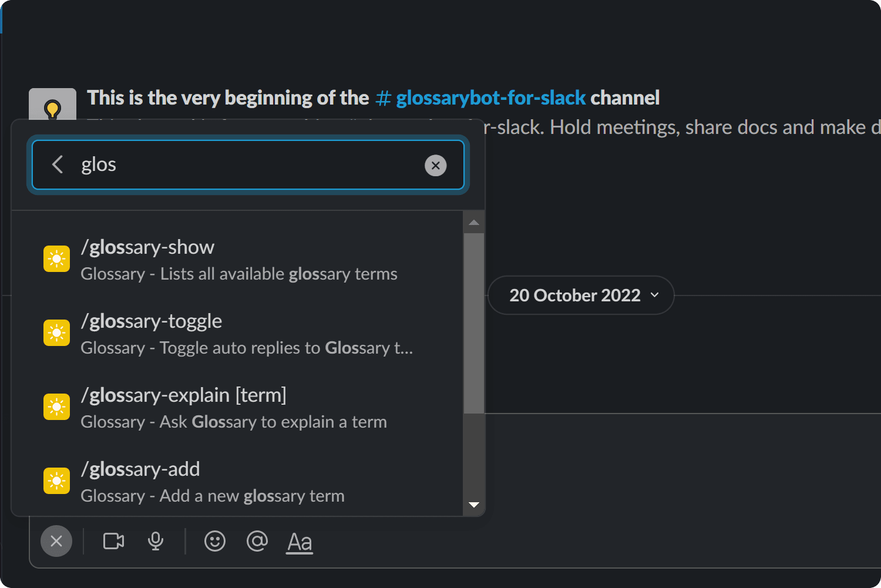Clear the glos search text
This screenshot has height=588, width=881.
(x=435, y=165)
